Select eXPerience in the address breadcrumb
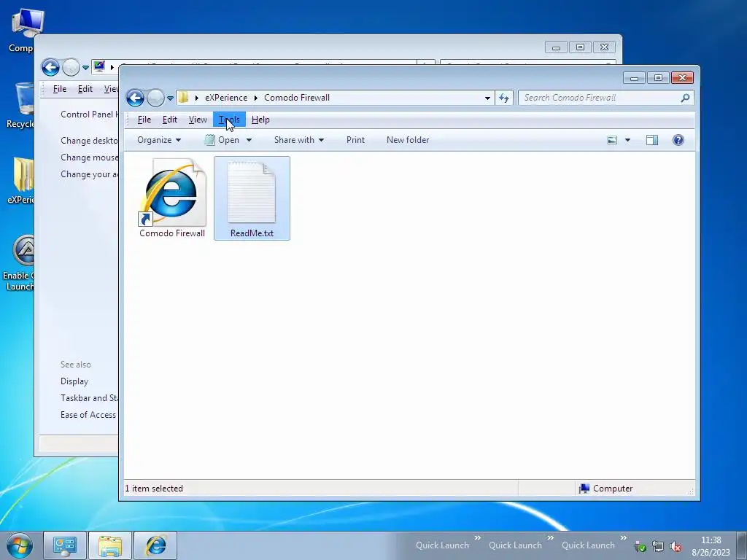This screenshot has height=560, width=747. (226, 98)
